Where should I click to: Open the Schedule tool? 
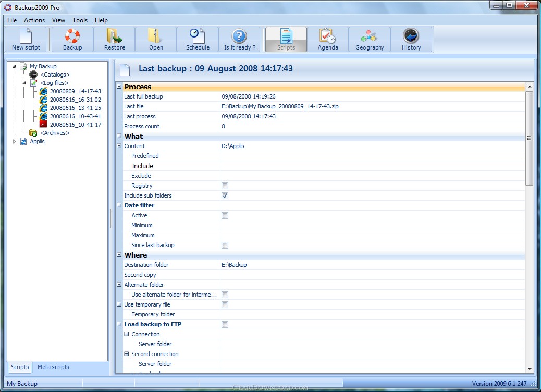tap(198, 39)
